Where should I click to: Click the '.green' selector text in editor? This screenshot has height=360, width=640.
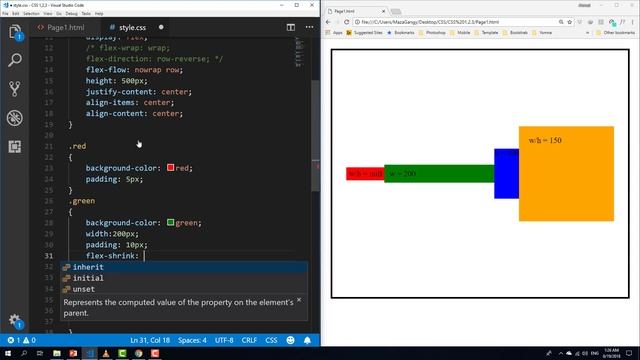pyautogui.click(x=82, y=201)
